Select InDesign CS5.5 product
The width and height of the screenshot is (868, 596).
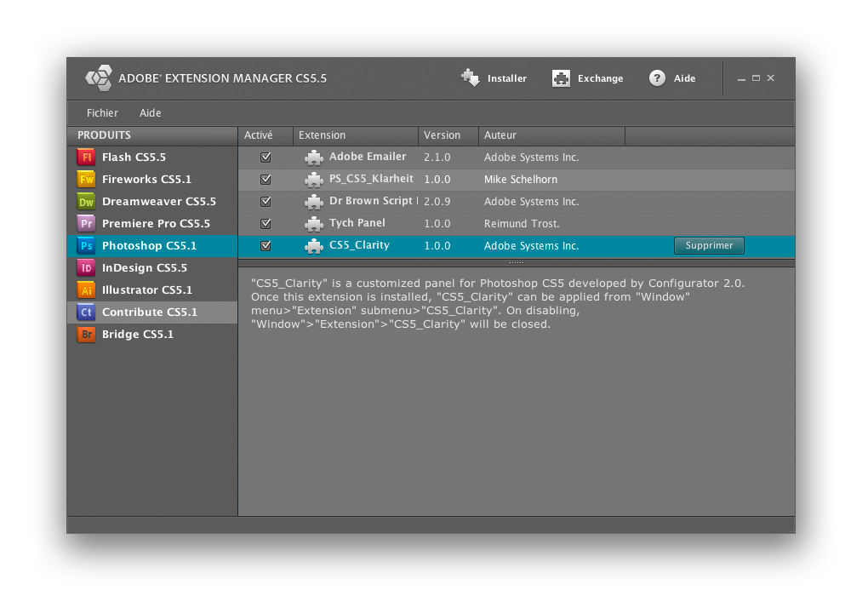pyautogui.click(x=152, y=268)
